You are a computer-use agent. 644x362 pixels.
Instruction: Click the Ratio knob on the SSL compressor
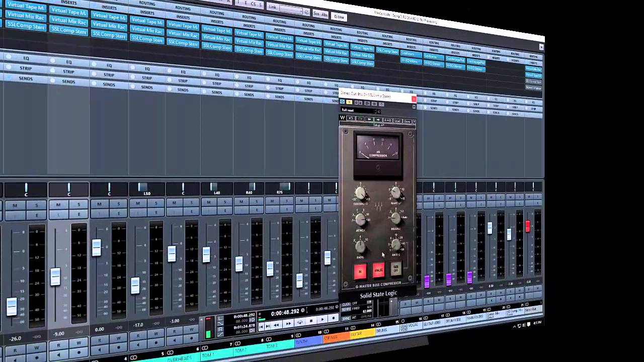point(360,246)
